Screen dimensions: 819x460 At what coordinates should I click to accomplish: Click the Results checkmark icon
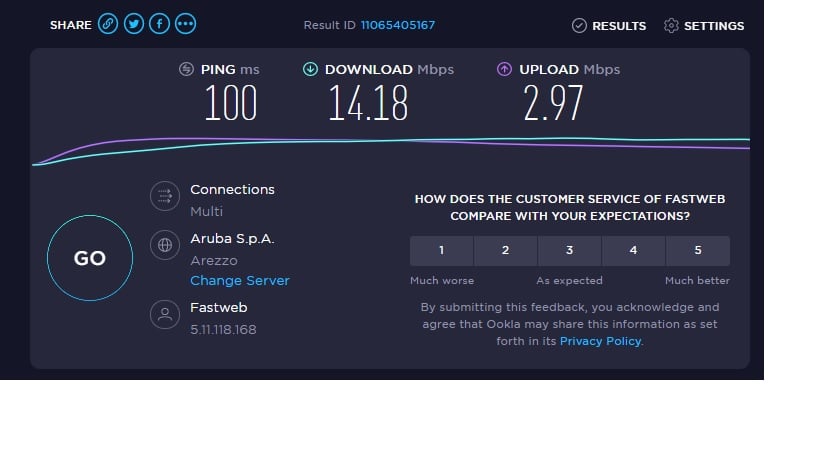(x=579, y=26)
